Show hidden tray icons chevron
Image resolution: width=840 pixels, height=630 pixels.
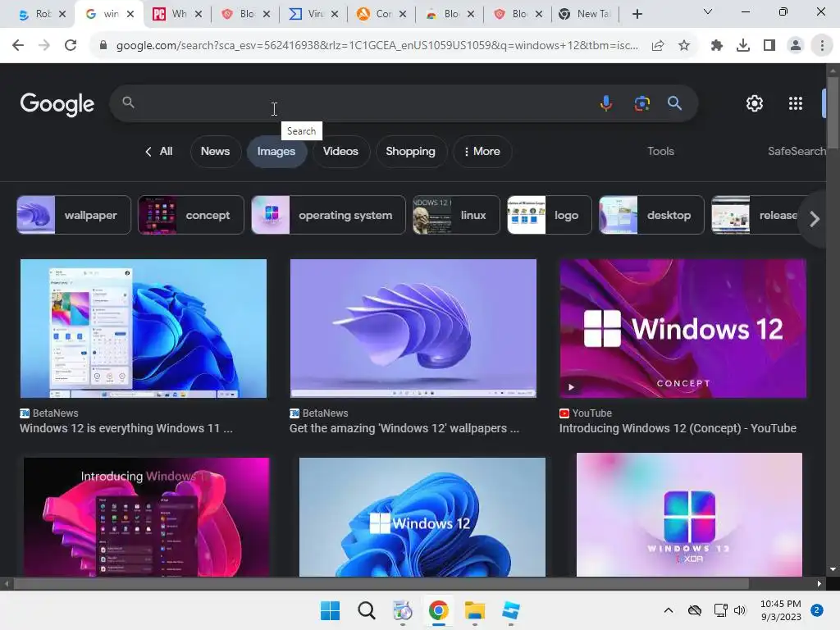click(x=669, y=610)
